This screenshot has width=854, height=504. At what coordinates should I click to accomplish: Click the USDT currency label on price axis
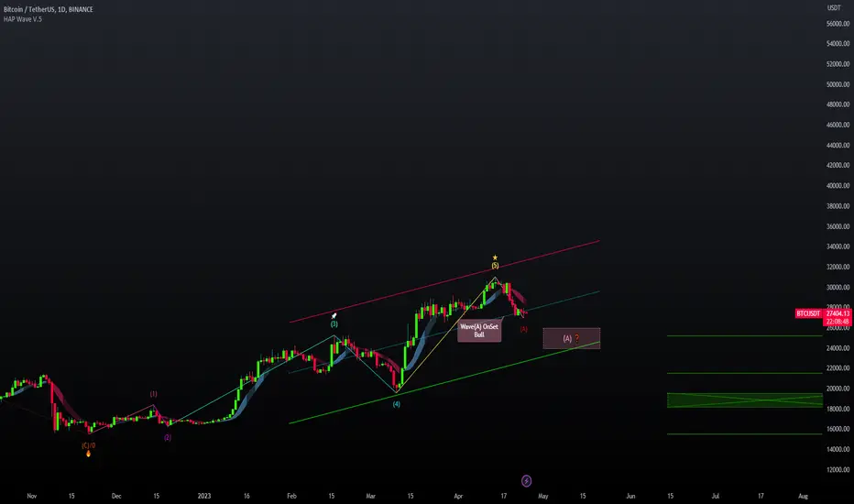coord(834,7)
